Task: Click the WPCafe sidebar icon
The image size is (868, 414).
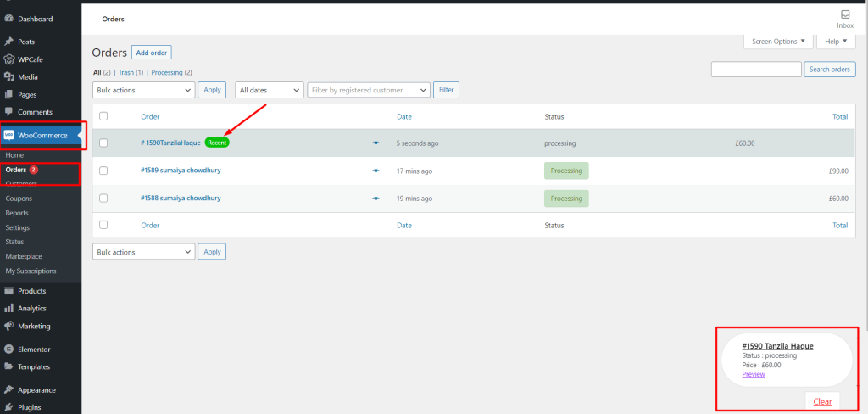Action: 8,59
